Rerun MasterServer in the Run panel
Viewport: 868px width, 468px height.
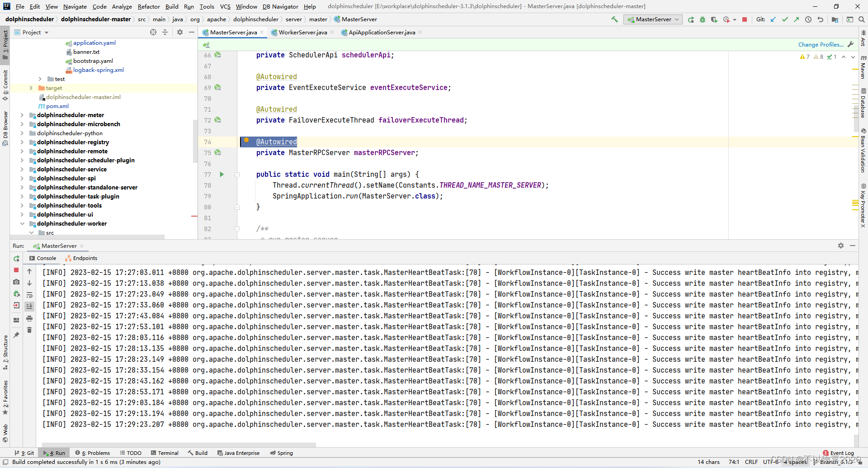[16, 259]
